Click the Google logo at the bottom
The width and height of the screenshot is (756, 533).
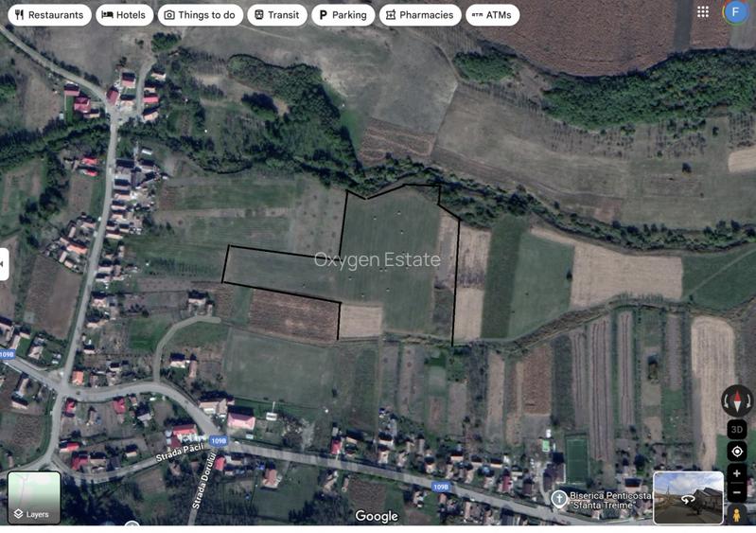click(377, 516)
